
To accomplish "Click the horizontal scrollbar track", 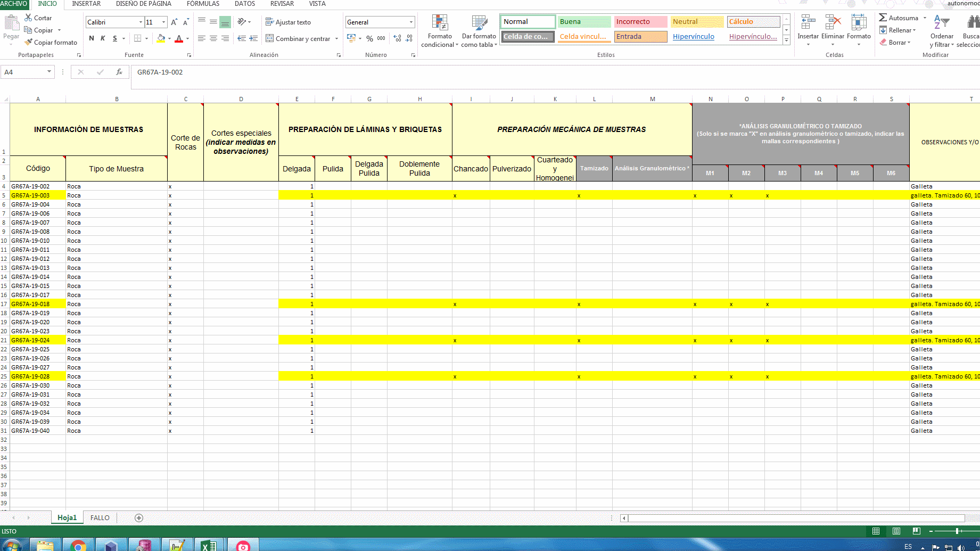I will 796,518.
